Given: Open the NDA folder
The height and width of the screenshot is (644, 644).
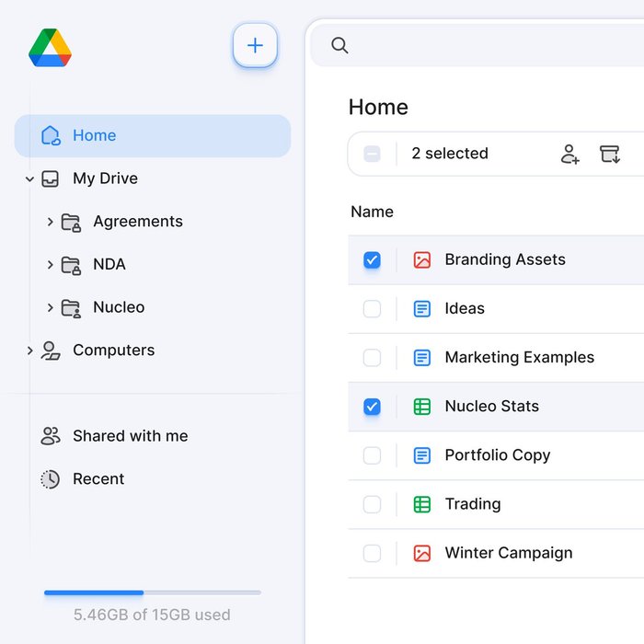Looking at the screenshot, I should click(109, 264).
